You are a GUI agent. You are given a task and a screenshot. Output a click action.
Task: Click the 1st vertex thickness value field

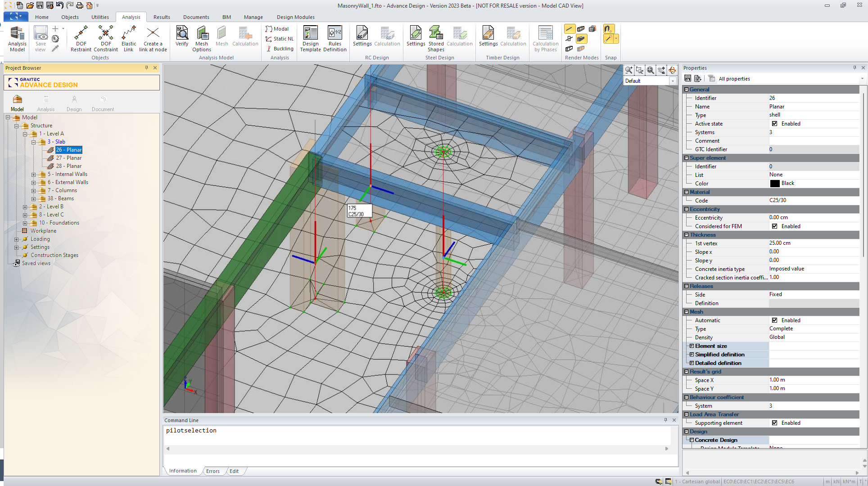(814, 243)
